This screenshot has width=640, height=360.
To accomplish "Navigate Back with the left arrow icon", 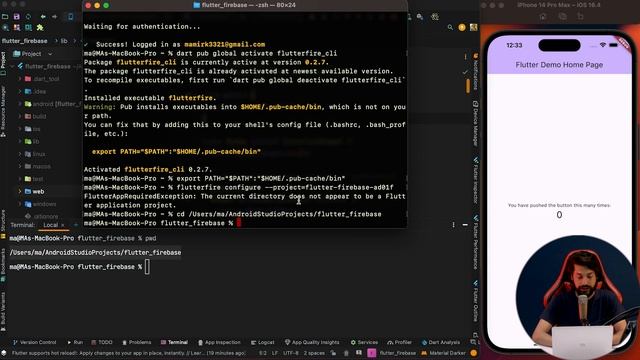I will (x=43, y=17).
